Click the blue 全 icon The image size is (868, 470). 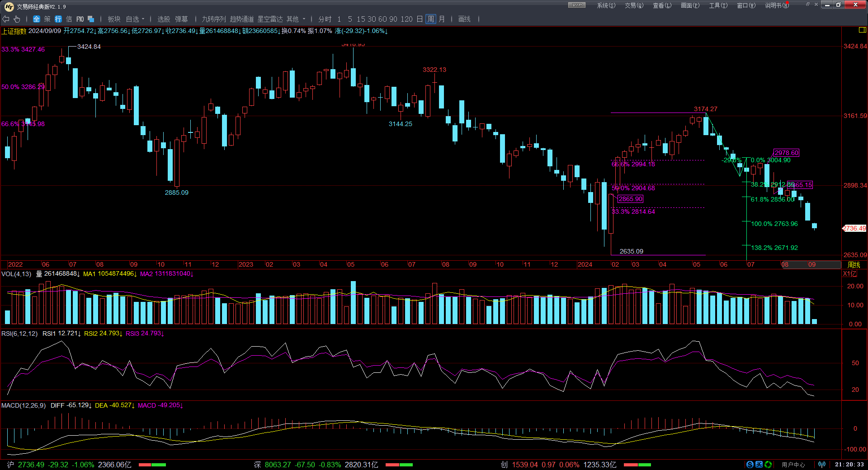point(37,19)
